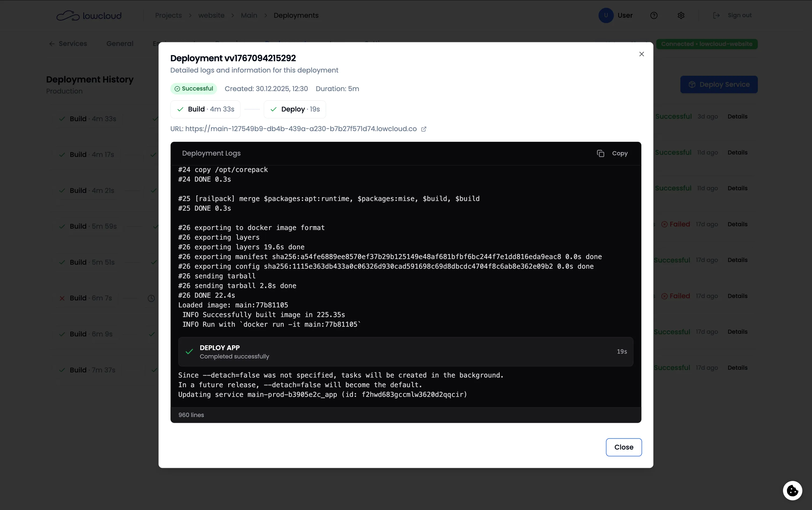Open settings gear icon in header
Image resolution: width=812 pixels, height=510 pixels.
[681, 16]
